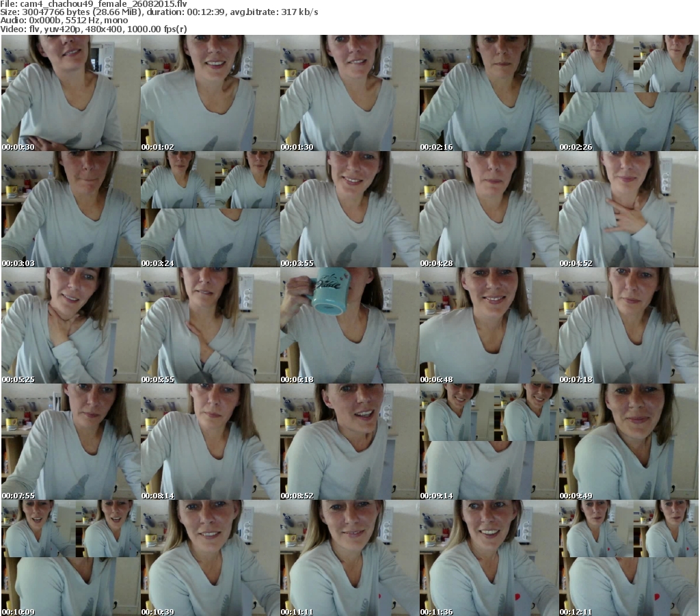The width and height of the screenshot is (700, 616).
Task: Click the thumbnail at 00:07:55
Action: pos(70,442)
